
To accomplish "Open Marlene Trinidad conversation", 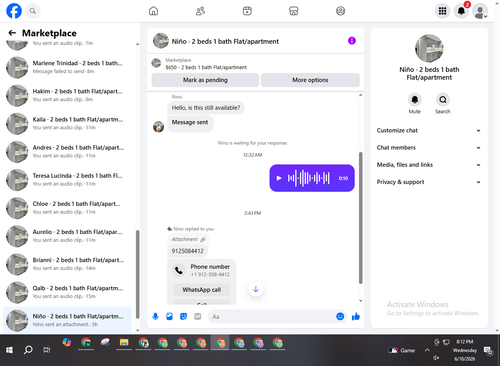I will point(67,67).
